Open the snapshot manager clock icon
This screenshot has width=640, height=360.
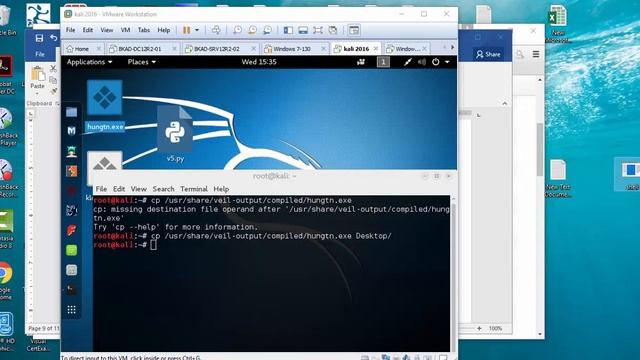267,30
